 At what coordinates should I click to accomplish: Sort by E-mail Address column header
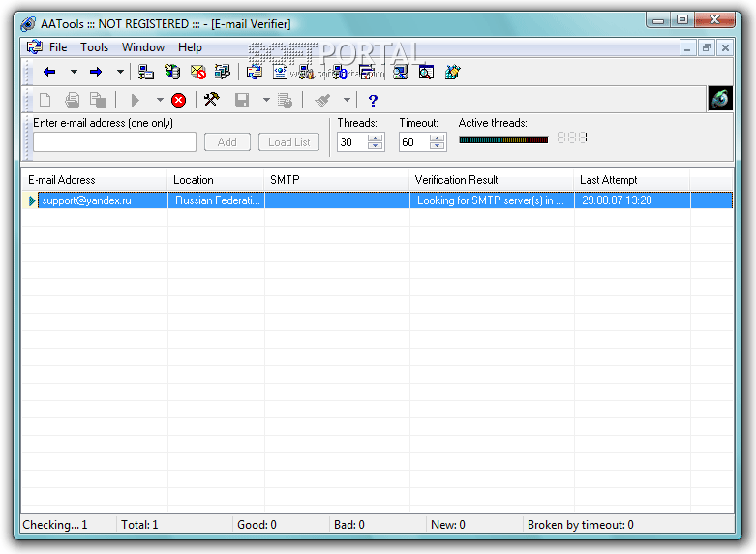pyautogui.click(x=95, y=180)
